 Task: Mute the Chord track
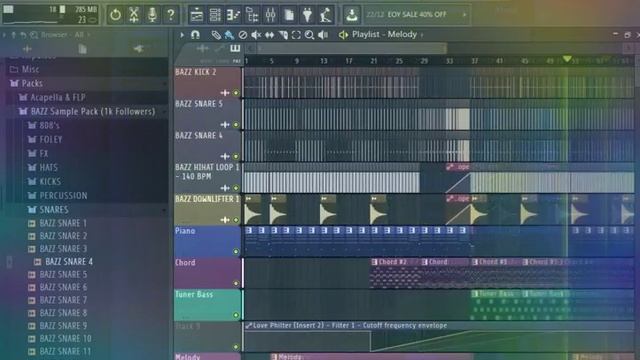point(236,283)
